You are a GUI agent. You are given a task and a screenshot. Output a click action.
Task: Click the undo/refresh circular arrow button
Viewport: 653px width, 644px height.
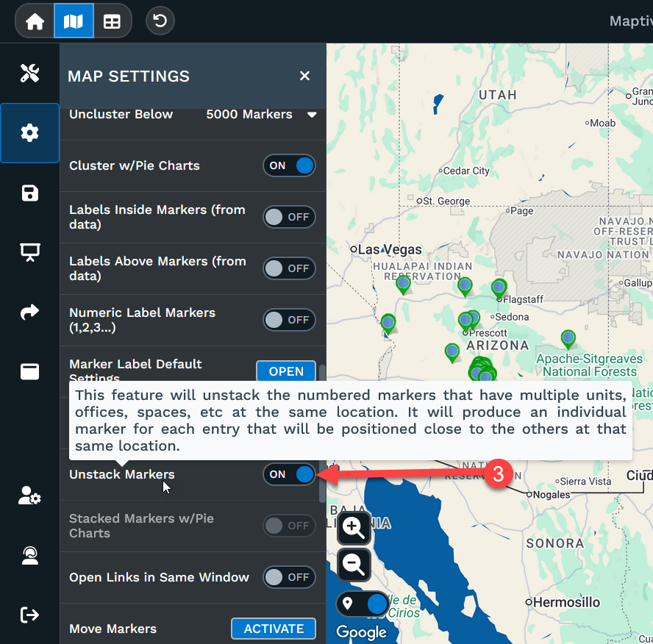point(160,21)
